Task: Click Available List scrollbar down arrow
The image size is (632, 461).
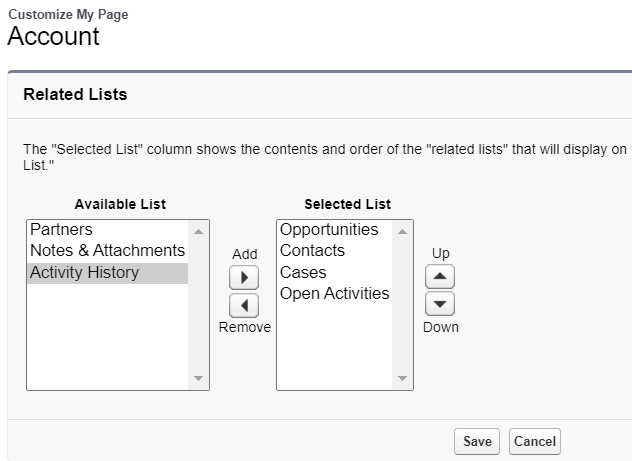Action: click(198, 378)
